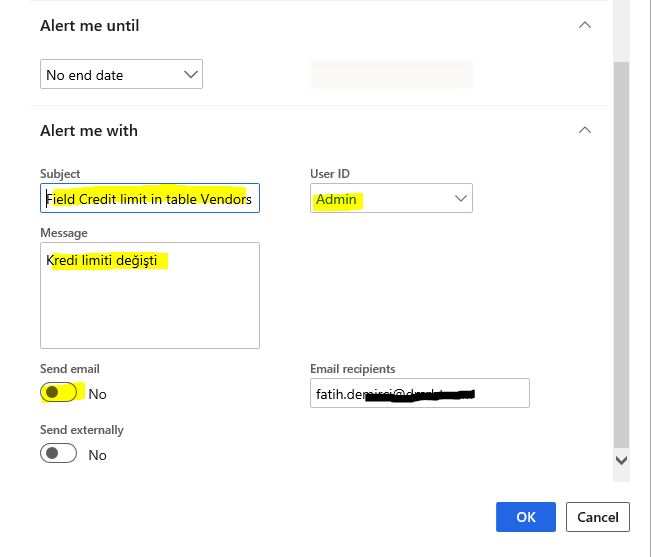
Task: Click the Email recipients field
Action: (420, 393)
